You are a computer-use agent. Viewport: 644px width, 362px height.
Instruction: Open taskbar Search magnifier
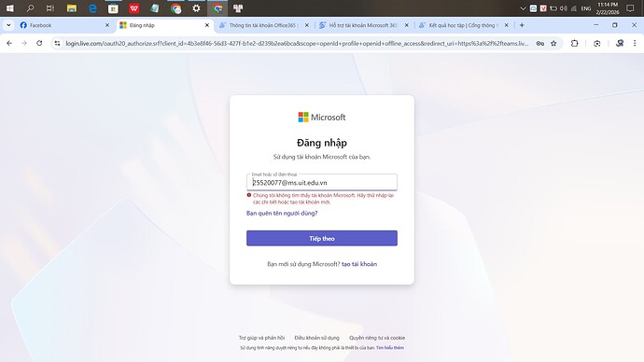tap(30, 8)
